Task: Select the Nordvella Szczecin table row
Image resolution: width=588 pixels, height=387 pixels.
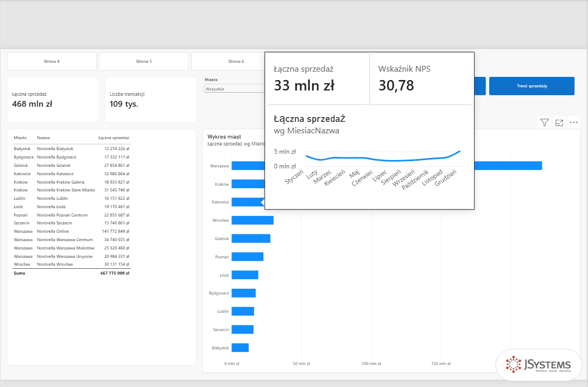Action: (x=71, y=223)
